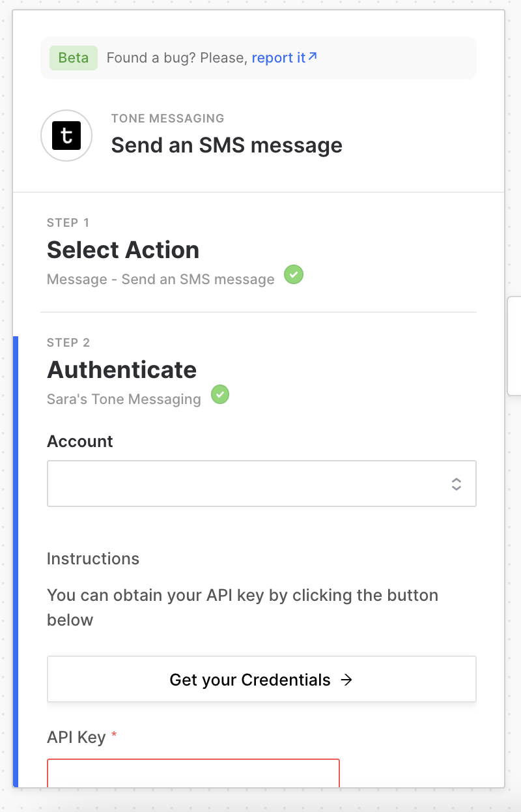Click the green checkmark for Select Action

click(x=294, y=275)
